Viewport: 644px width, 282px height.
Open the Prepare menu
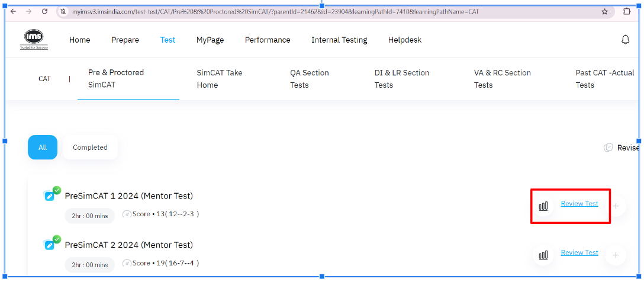tap(125, 40)
